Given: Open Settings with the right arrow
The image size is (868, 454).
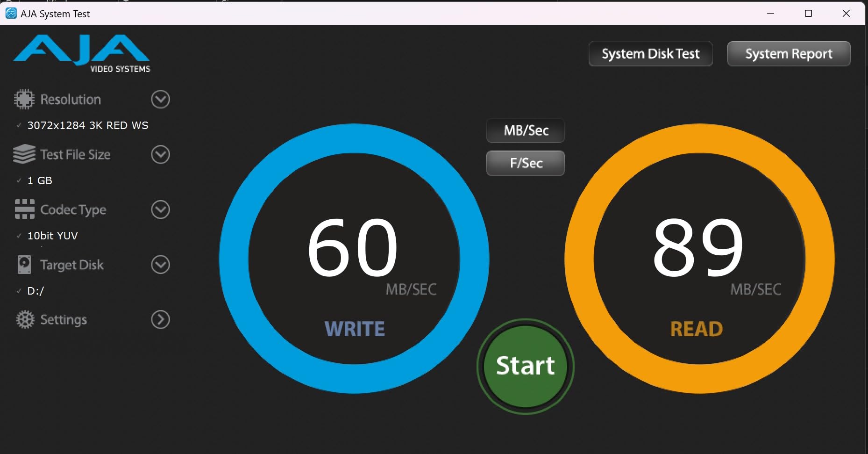Looking at the screenshot, I should point(160,319).
